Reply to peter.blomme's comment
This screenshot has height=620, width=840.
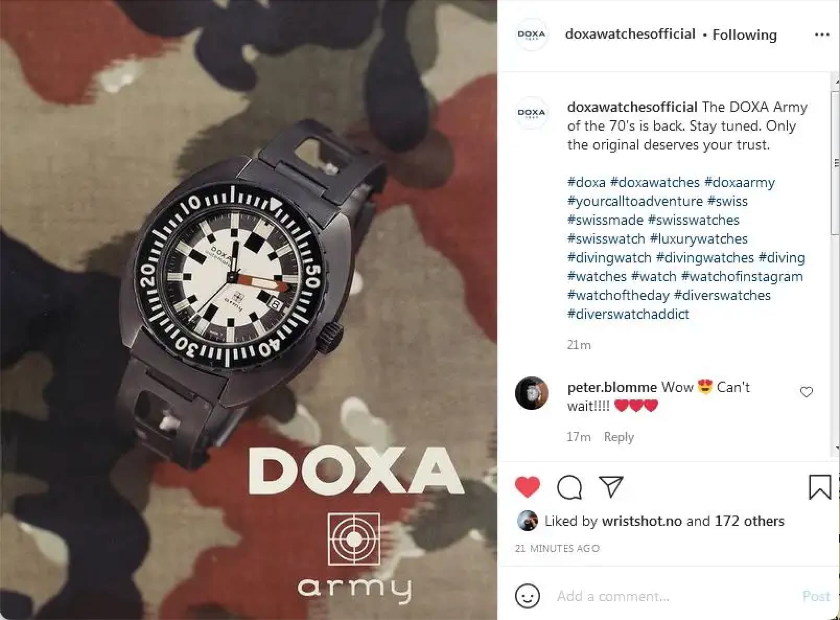[619, 437]
